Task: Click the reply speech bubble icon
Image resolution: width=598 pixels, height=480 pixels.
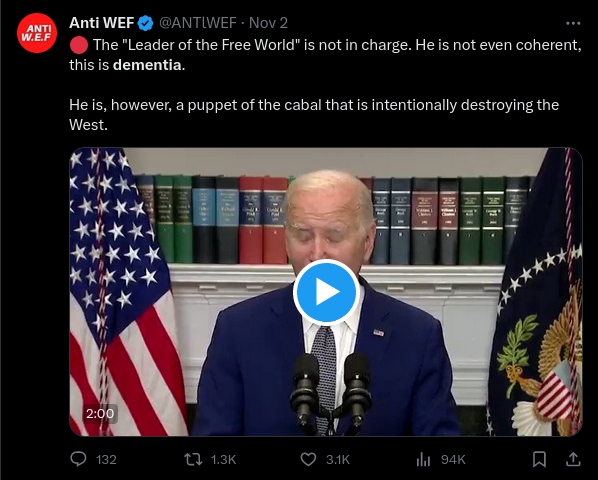Action: click(x=78, y=459)
